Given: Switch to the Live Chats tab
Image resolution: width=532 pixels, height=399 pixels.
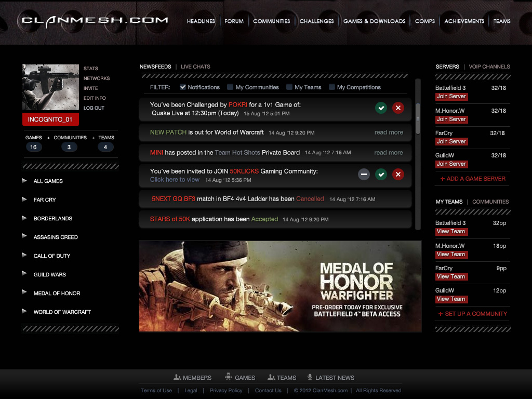Looking at the screenshot, I should [195, 66].
